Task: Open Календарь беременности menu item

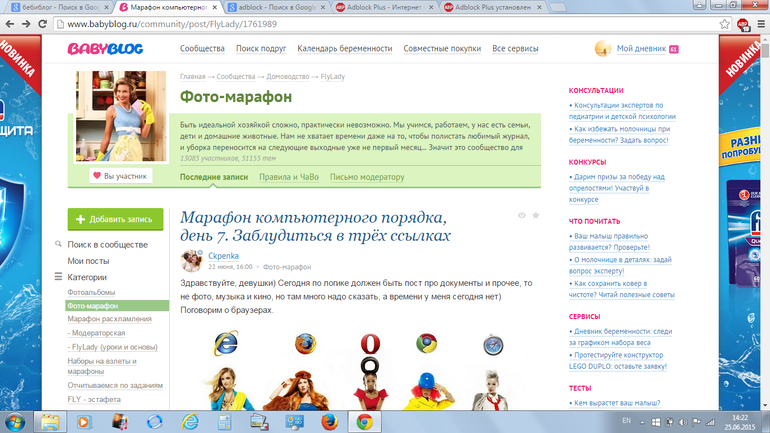Action: 345,49
